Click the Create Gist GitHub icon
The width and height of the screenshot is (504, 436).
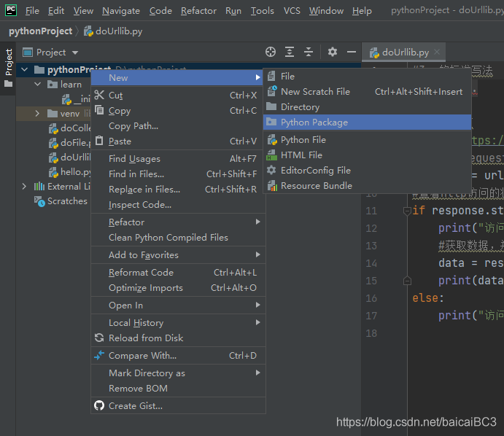[x=100, y=405]
